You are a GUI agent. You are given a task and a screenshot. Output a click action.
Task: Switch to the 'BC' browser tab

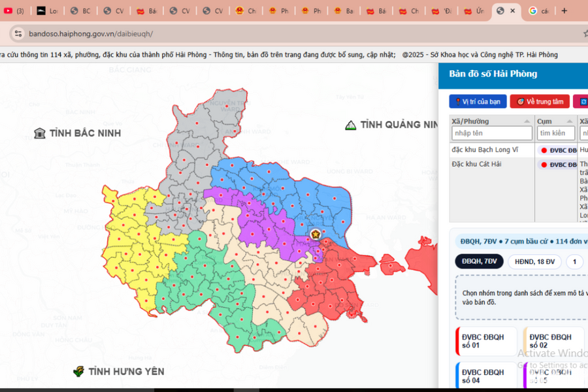[80, 11]
